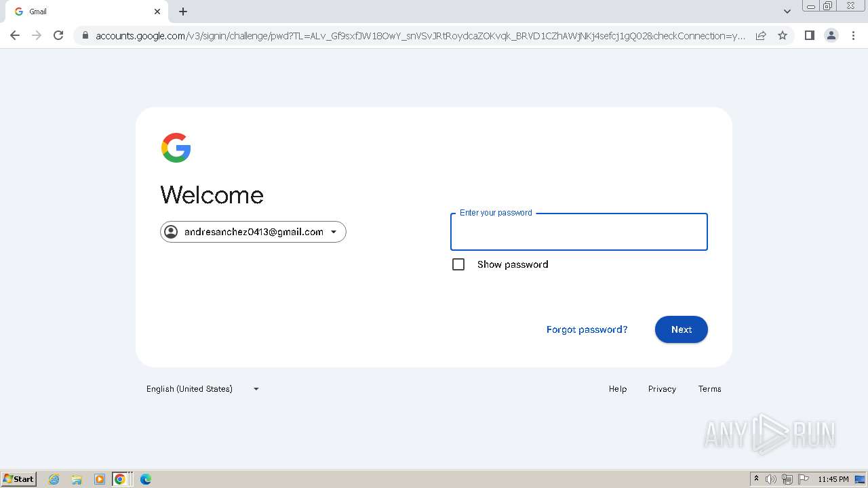
Task: Show hidden system tray icons
Action: (756, 479)
